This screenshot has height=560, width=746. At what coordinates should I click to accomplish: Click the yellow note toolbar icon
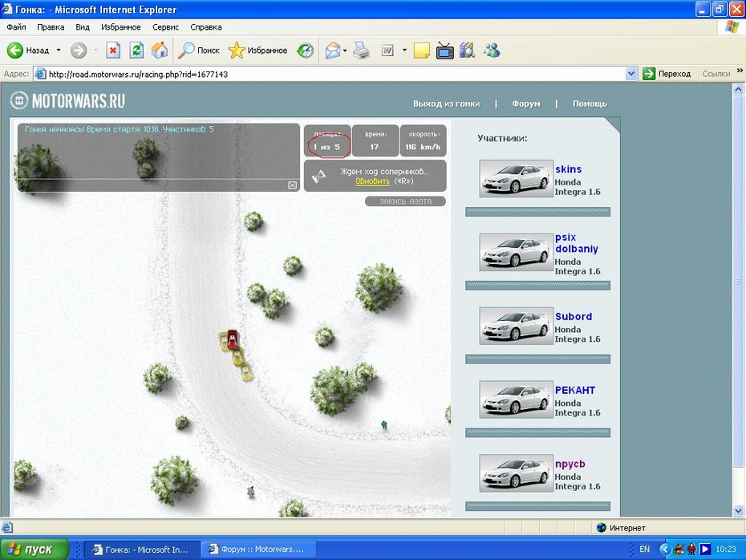[421, 50]
